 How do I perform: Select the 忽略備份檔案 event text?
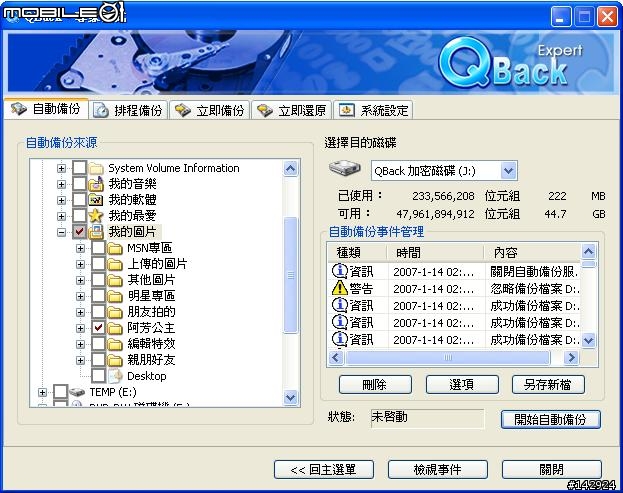pyautogui.click(x=534, y=288)
